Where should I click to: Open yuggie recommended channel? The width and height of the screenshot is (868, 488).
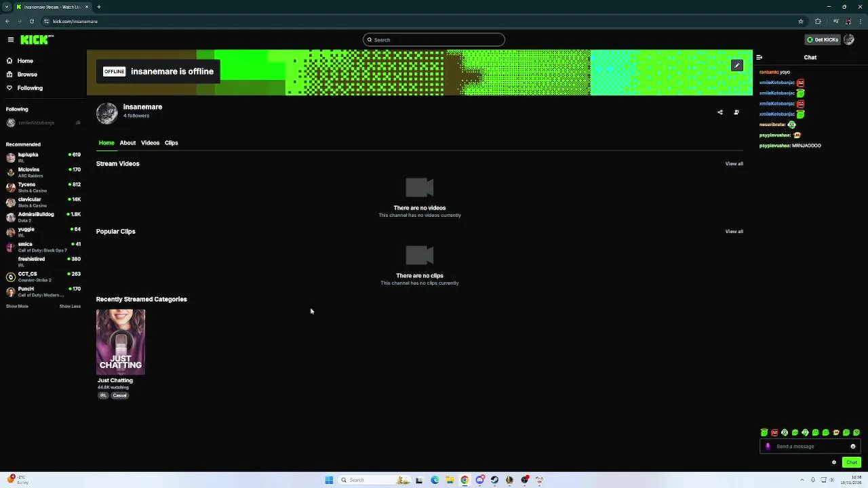(x=43, y=232)
